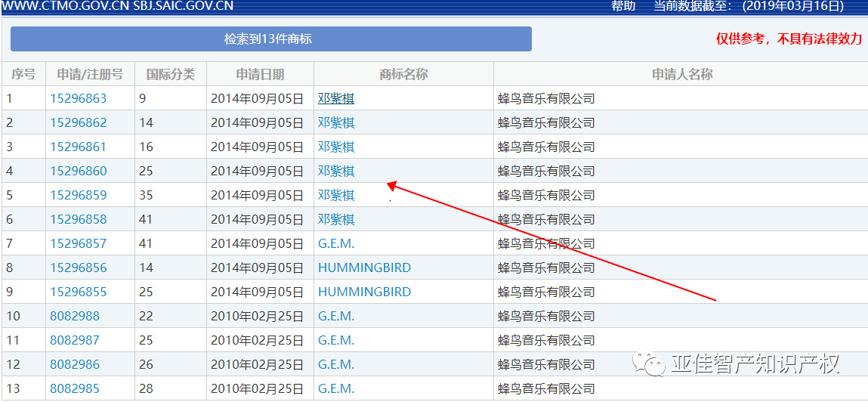Open registration number 8082986
This screenshot has height=402, width=868.
click(x=75, y=364)
